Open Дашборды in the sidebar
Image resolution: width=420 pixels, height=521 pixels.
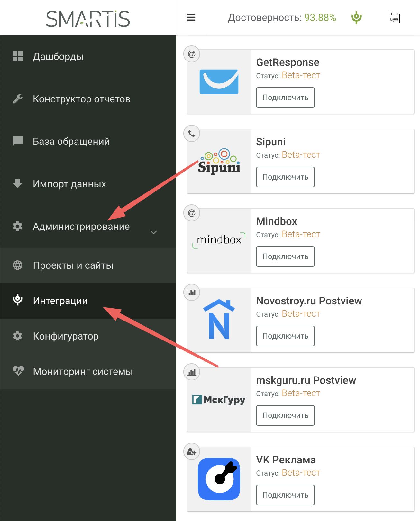click(58, 57)
